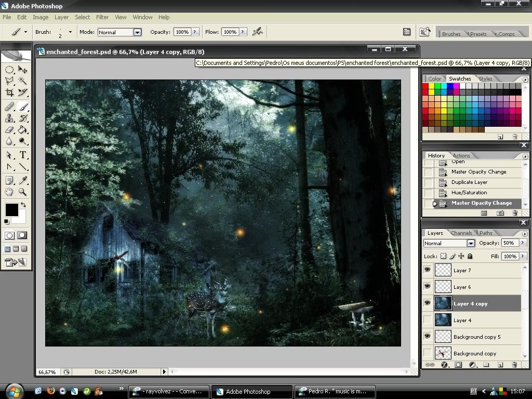Screen dimensions: 532x399
Task: Select the Elliptical Marquee tool
Action: (x=9, y=70)
